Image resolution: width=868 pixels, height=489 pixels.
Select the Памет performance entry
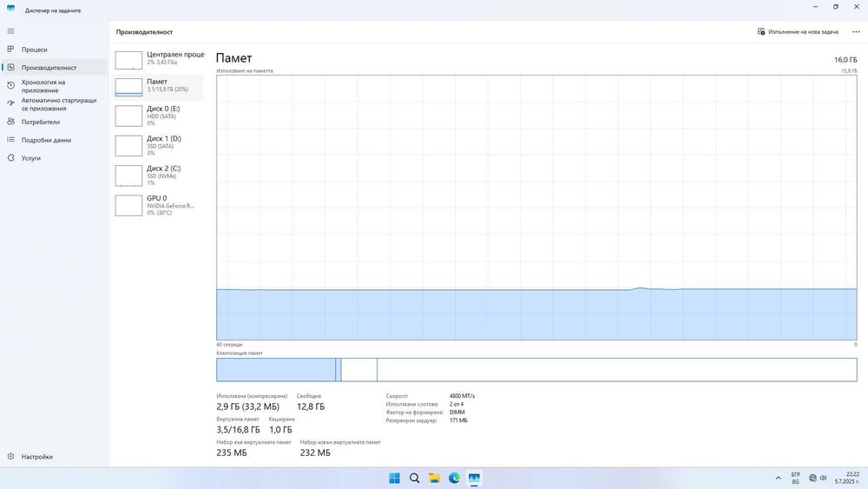158,86
